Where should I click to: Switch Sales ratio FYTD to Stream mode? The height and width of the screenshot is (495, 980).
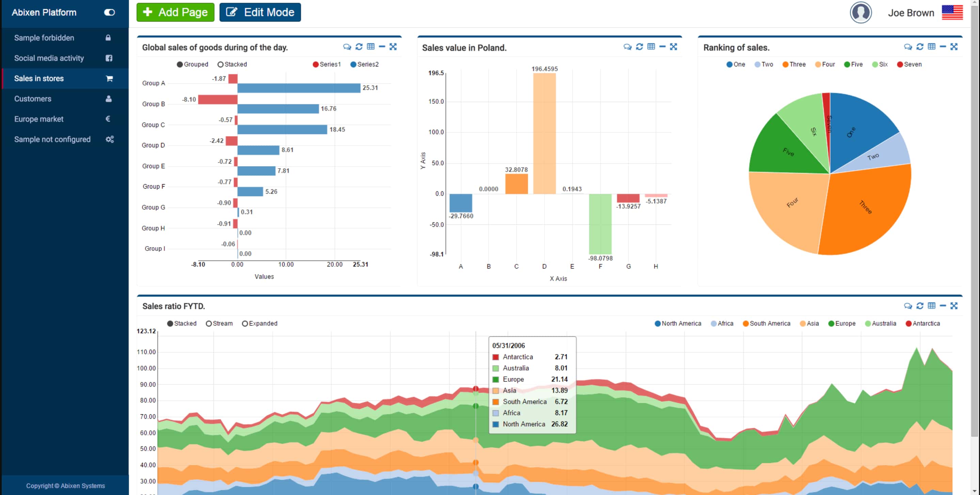pos(208,323)
